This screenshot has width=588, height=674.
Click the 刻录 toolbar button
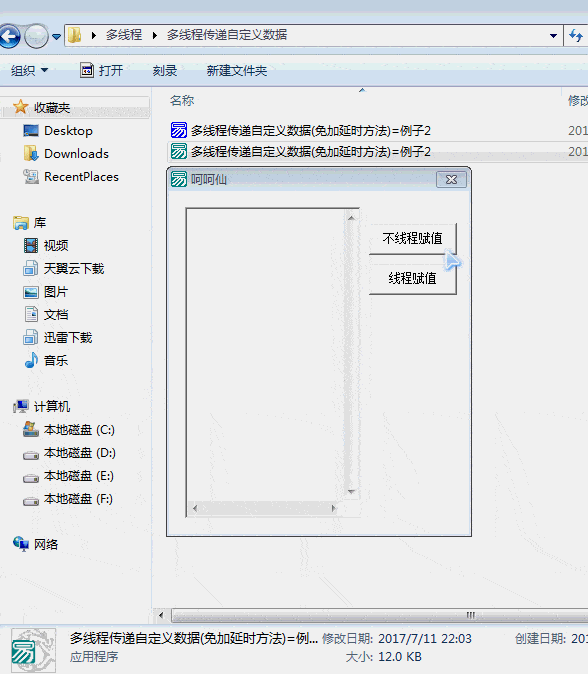point(165,70)
